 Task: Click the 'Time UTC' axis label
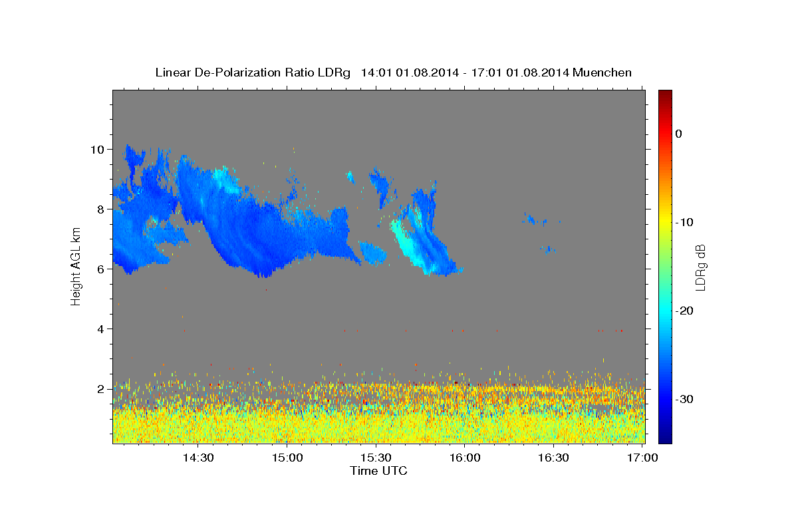[378, 471]
